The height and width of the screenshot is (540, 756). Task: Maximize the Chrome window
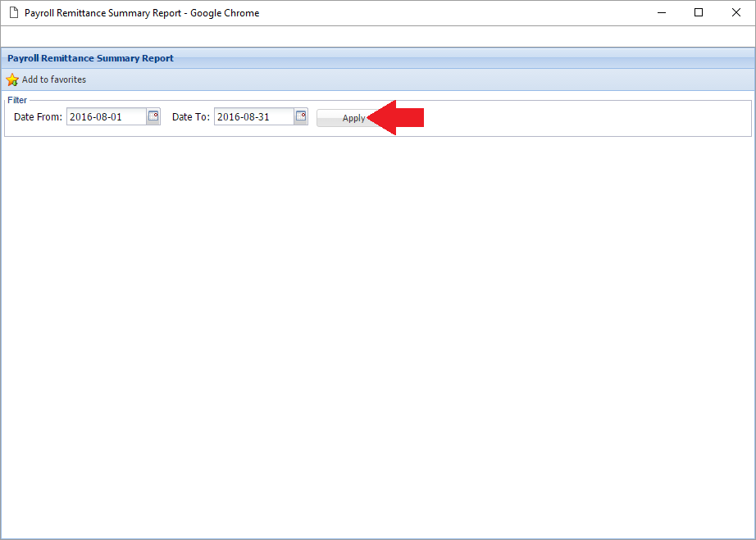(699, 13)
